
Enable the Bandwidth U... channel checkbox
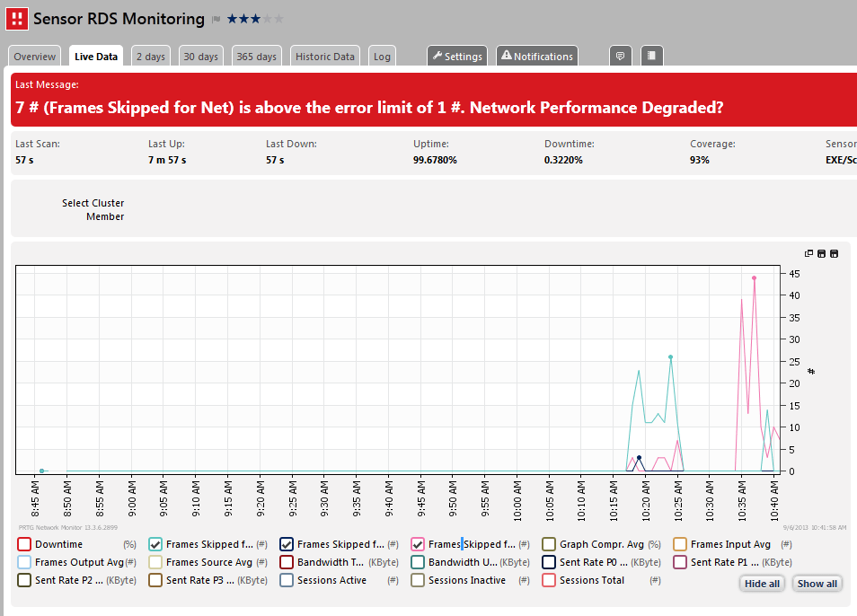point(418,562)
